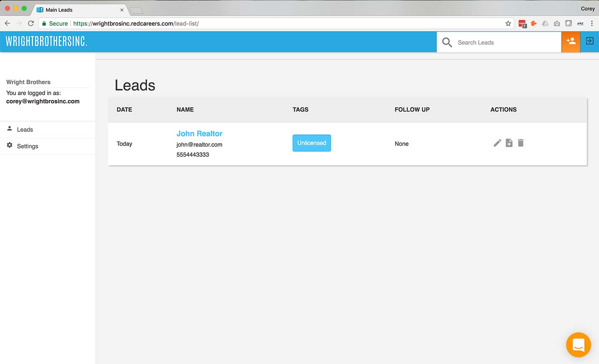Click the camera extension icon
This screenshot has width=599, height=364.
557,24
